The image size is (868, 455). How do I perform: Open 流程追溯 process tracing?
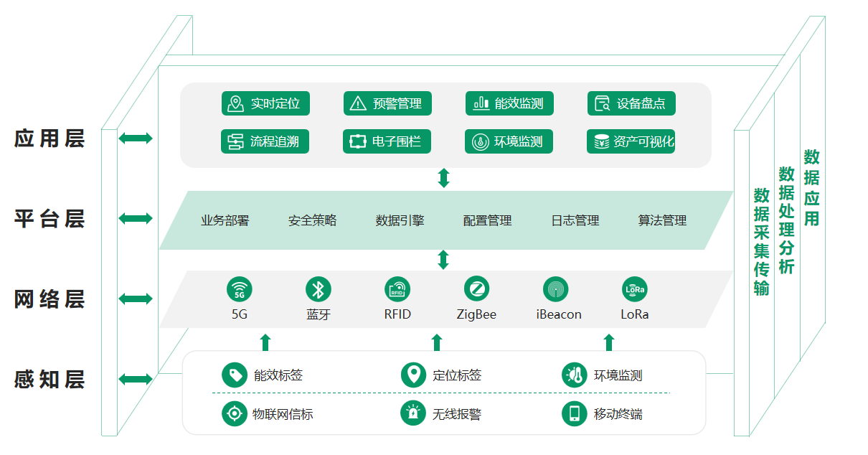pyautogui.click(x=265, y=141)
